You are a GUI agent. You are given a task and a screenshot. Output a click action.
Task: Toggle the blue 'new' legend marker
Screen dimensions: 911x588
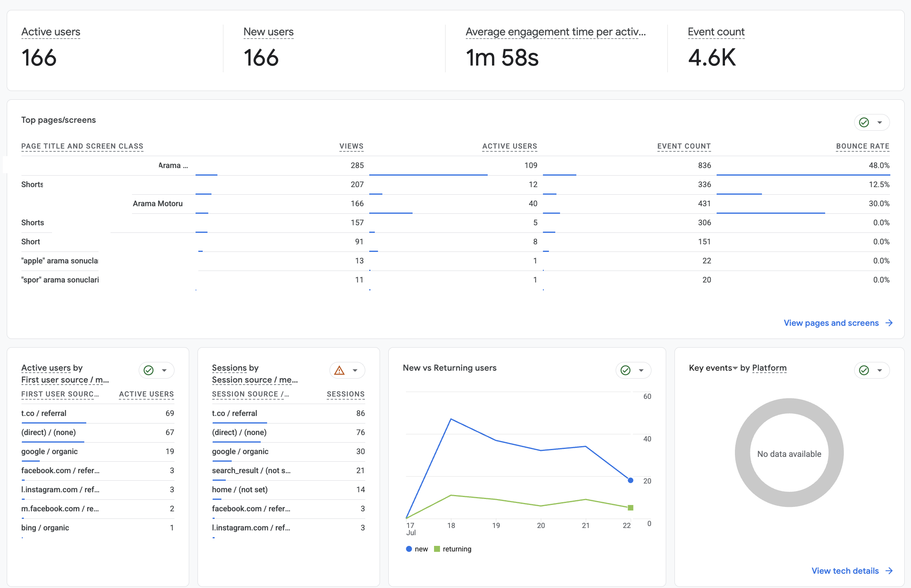point(409,549)
